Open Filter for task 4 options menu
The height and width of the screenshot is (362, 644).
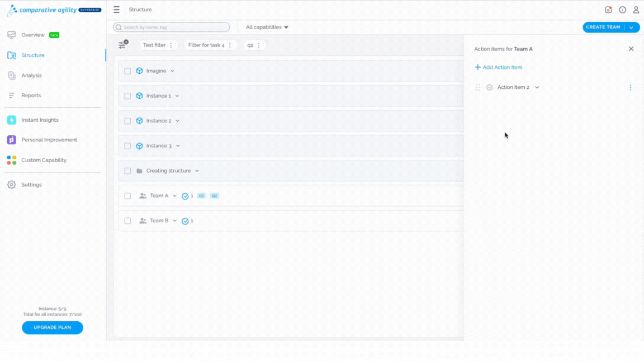click(x=230, y=45)
